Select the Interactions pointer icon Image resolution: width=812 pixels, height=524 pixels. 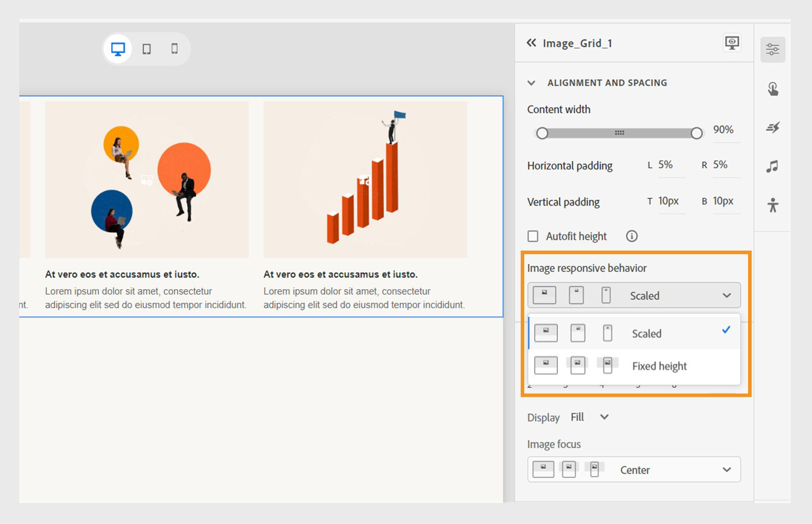[x=773, y=88]
